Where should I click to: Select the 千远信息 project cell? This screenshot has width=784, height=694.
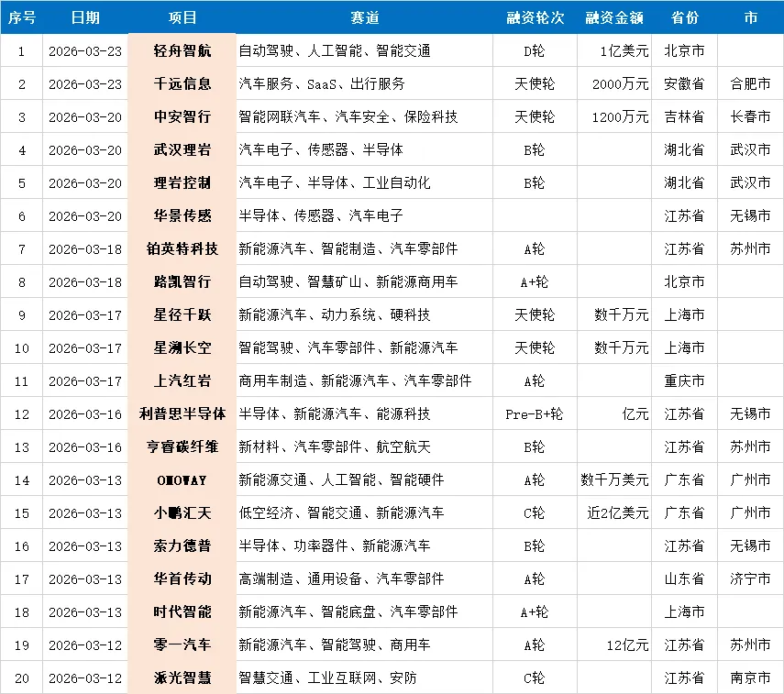coord(182,83)
